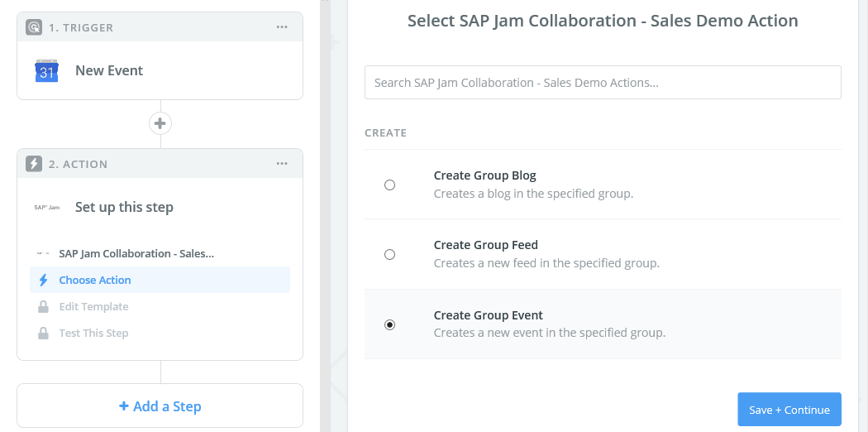
Task: Select the Create Group Event radio button
Action: tap(389, 324)
